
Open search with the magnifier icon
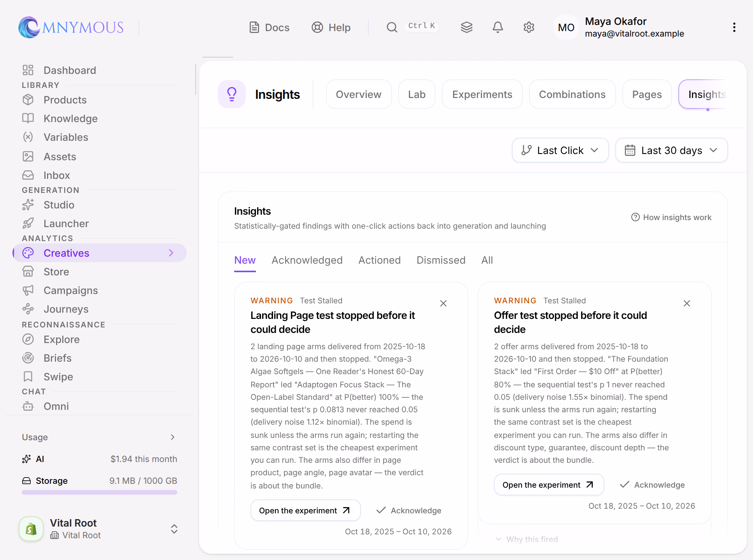[392, 27]
